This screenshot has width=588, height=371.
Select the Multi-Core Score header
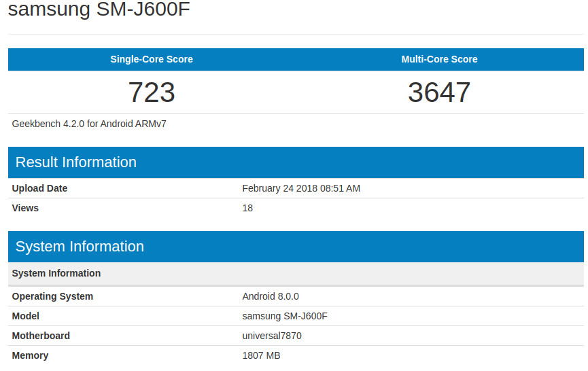coord(439,59)
